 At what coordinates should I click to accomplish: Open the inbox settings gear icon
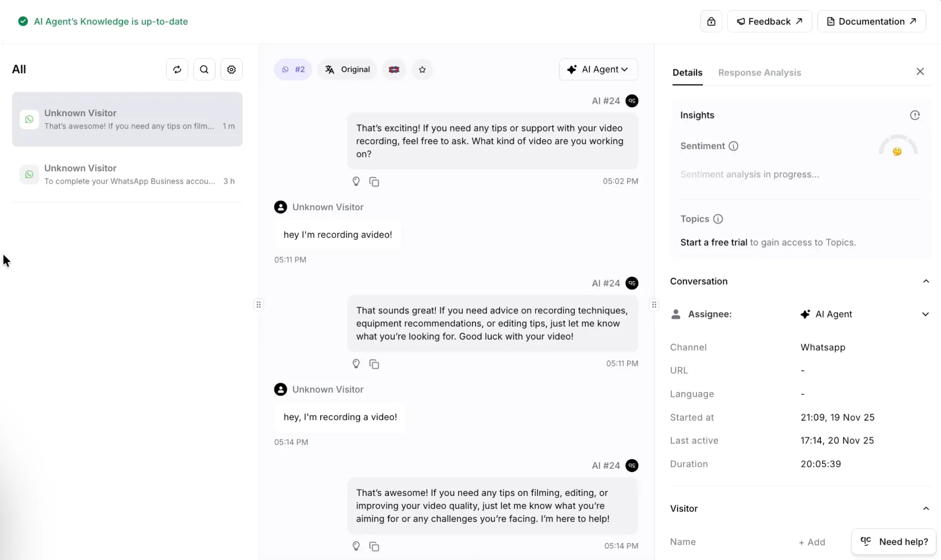click(x=231, y=69)
